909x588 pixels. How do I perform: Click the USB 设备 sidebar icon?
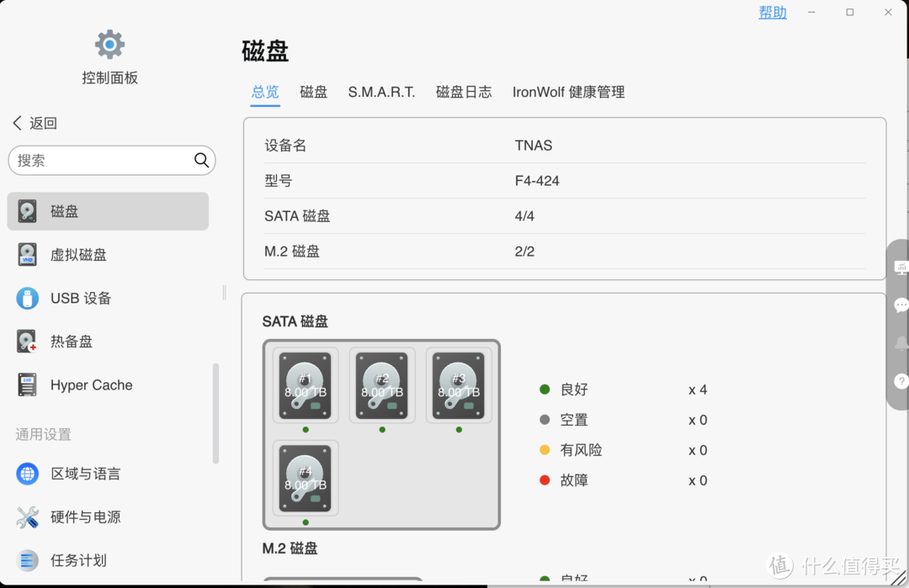[78, 298]
